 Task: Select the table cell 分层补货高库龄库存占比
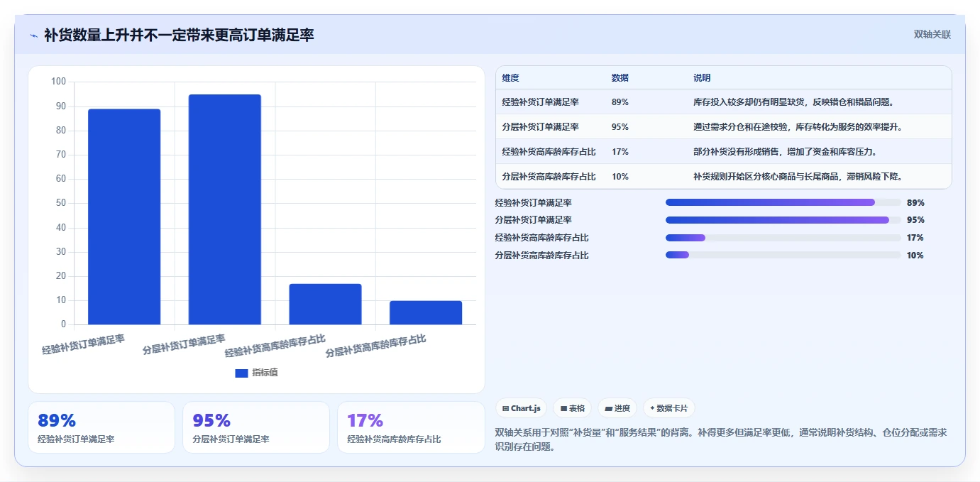coord(549,177)
